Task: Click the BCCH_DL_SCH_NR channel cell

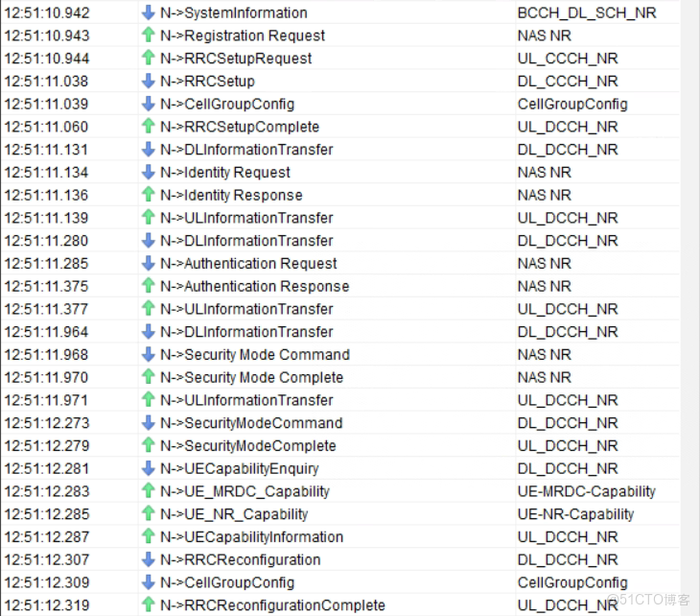Action: 587,13
